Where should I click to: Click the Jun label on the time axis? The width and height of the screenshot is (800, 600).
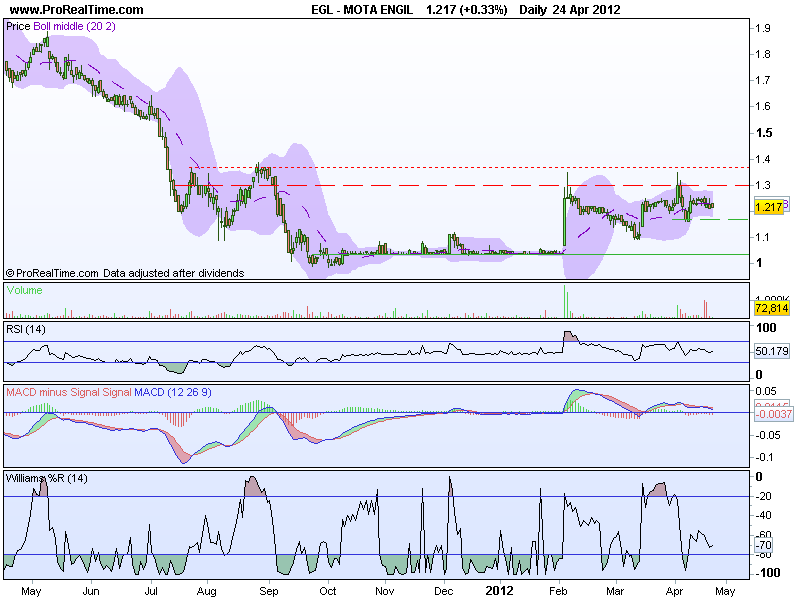click(91, 591)
